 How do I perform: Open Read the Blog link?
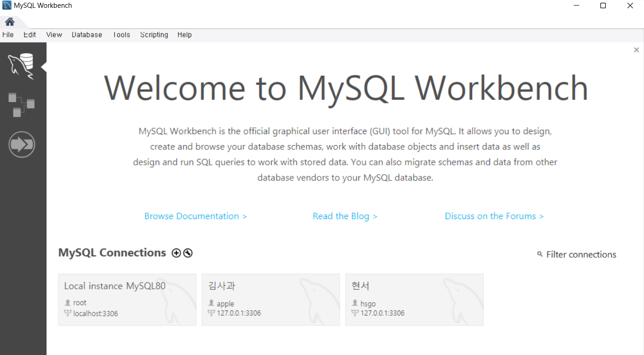tap(345, 216)
